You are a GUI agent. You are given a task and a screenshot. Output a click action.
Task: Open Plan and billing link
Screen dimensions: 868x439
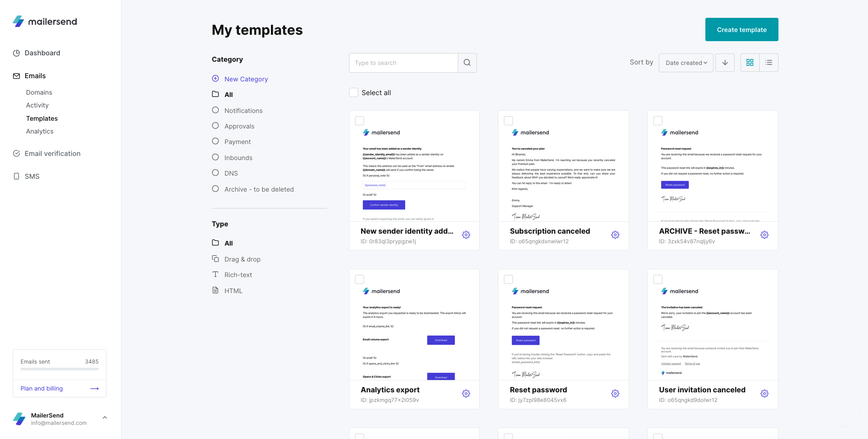(42, 389)
